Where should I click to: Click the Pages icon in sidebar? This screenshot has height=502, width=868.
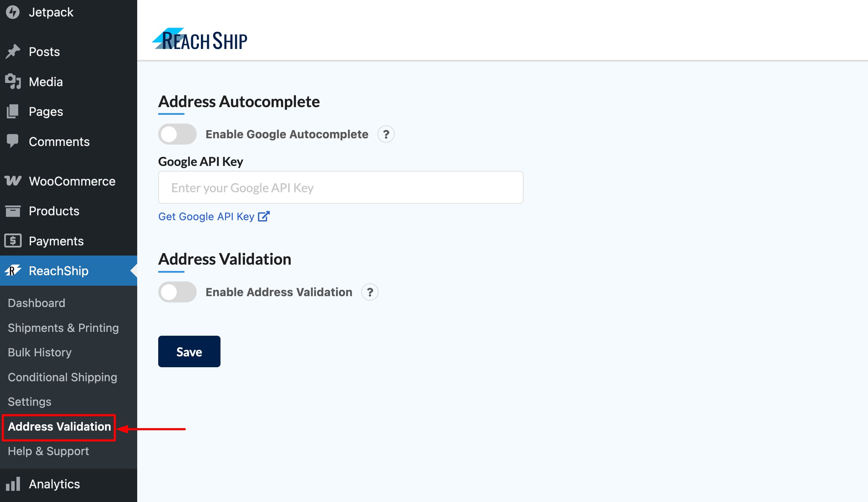pyautogui.click(x=13, y=111)
